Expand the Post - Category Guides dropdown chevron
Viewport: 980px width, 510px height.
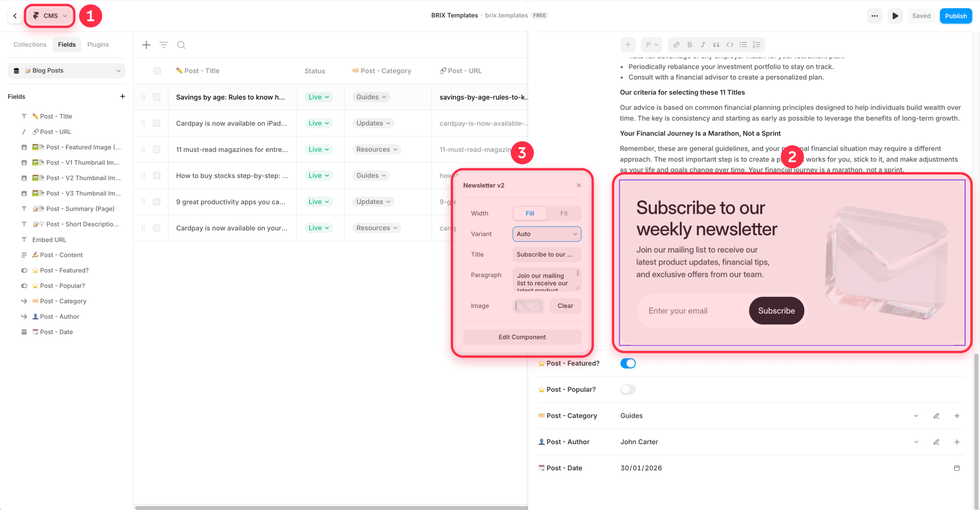coord(916,416)
